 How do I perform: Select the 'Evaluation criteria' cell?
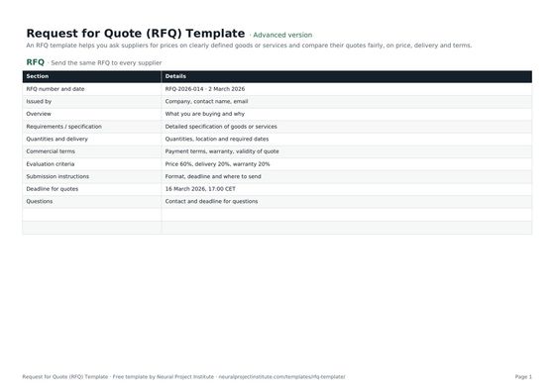(91, 164)
